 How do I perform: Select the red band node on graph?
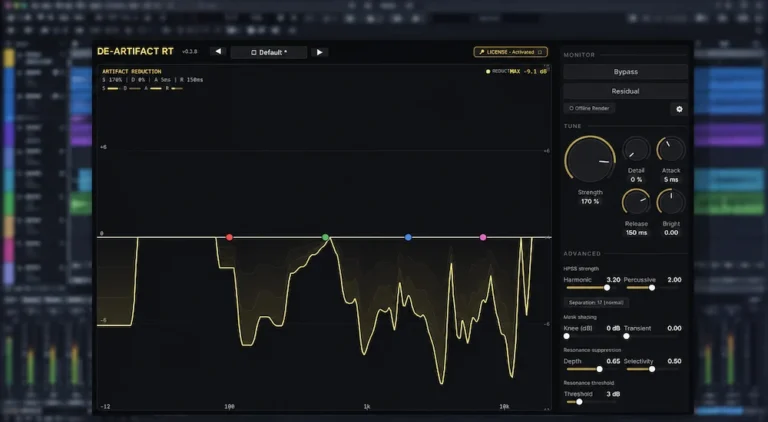click(x=229, y=237)
